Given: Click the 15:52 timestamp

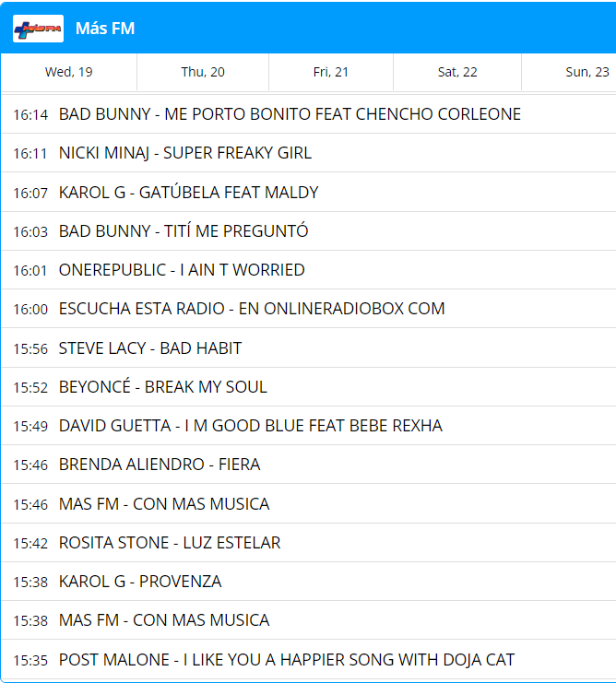Looking at the screenshot, I should pos(30,388).
